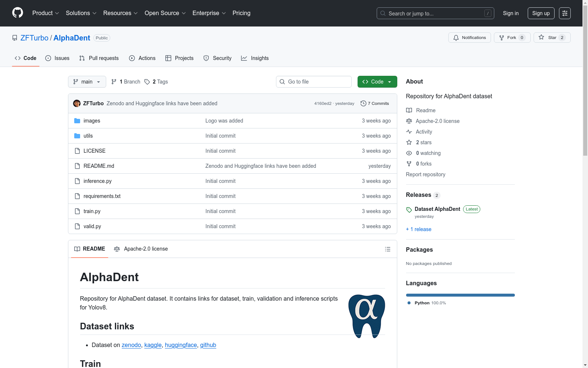
Task: Switch to the Insights tab
Action: pos(255,58)
